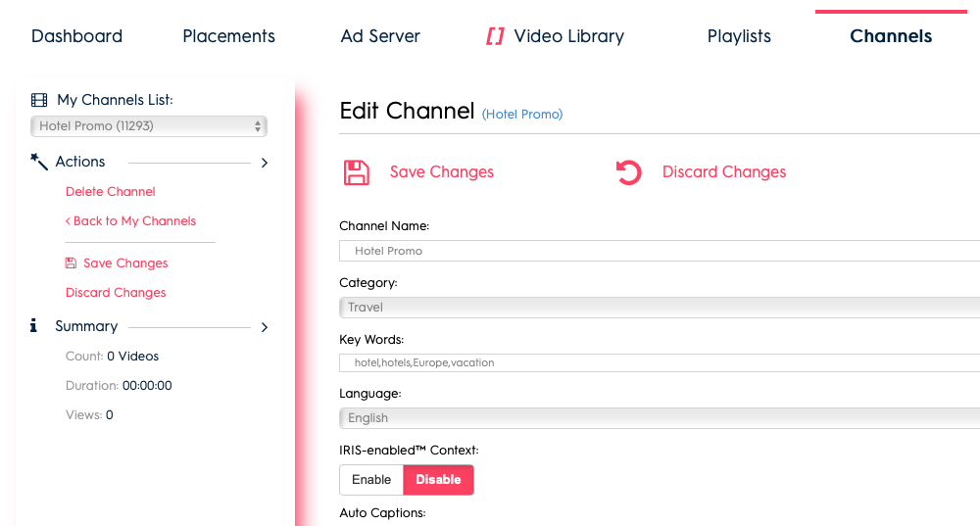The height and width of the screenshot is (526, 980).
Task: Click Save Changes in the sidebar
Action: 125,263
